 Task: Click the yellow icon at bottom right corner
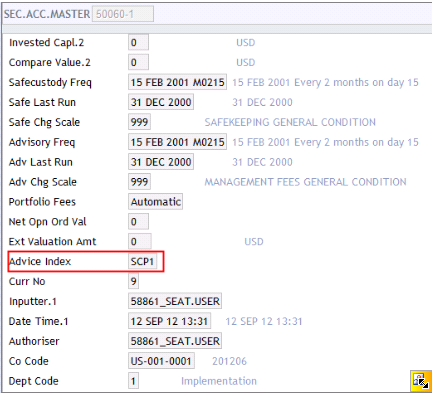421,380
